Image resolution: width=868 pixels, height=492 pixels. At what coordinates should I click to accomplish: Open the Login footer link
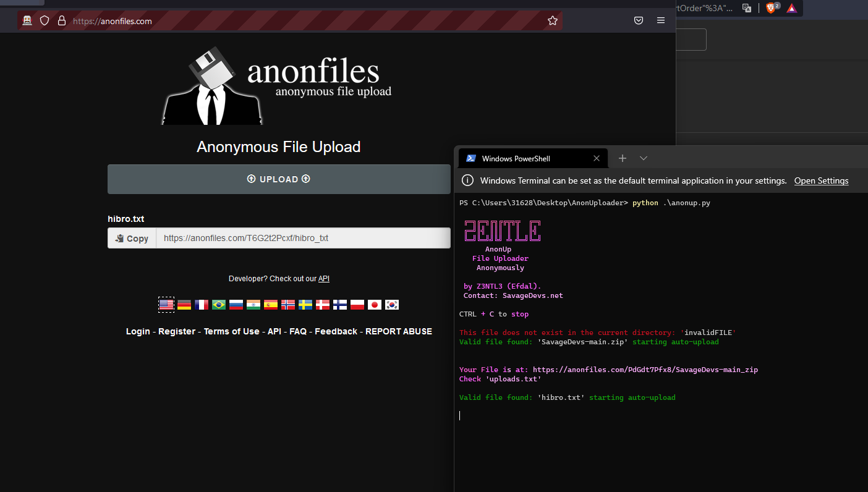[138, 331]
